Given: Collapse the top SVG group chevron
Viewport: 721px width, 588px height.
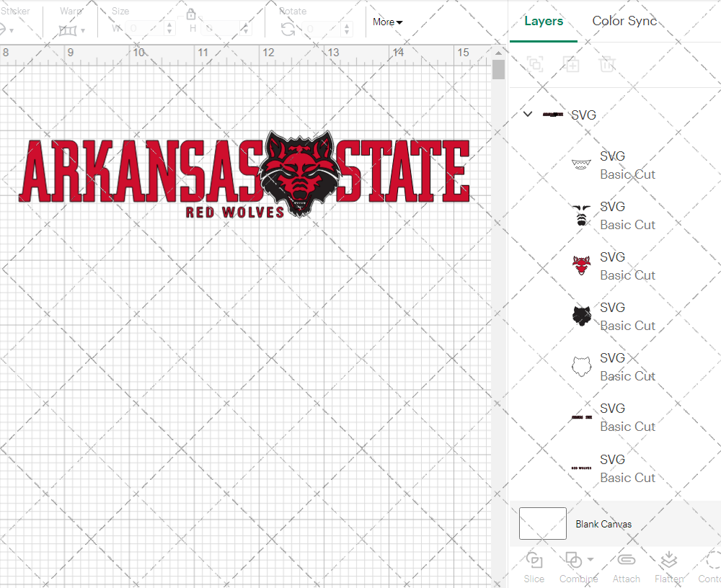Looking at the screenshot, I should [528, 114].
